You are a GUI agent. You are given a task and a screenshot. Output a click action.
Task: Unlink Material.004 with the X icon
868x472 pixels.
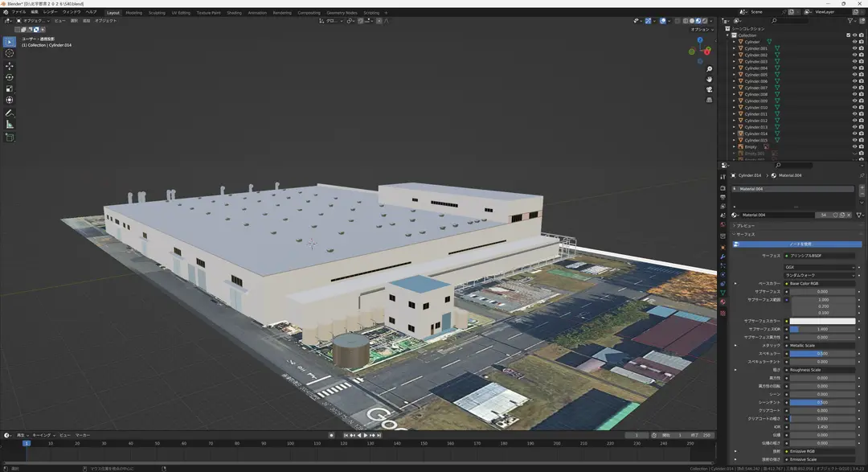pyautogui.click(x=849, y=215)
